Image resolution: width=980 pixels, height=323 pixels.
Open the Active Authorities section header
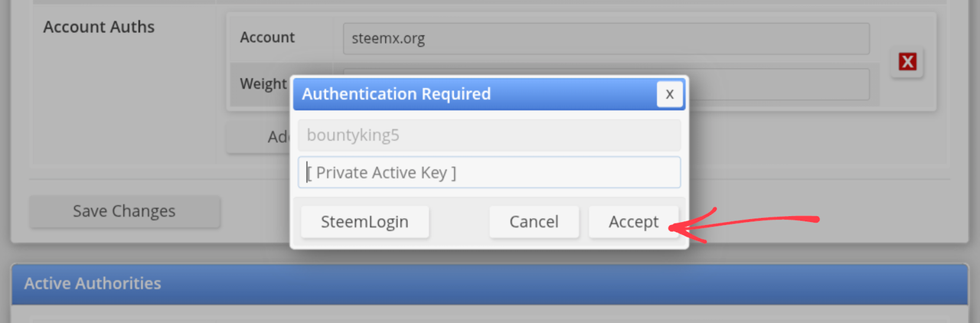point(490,283)
